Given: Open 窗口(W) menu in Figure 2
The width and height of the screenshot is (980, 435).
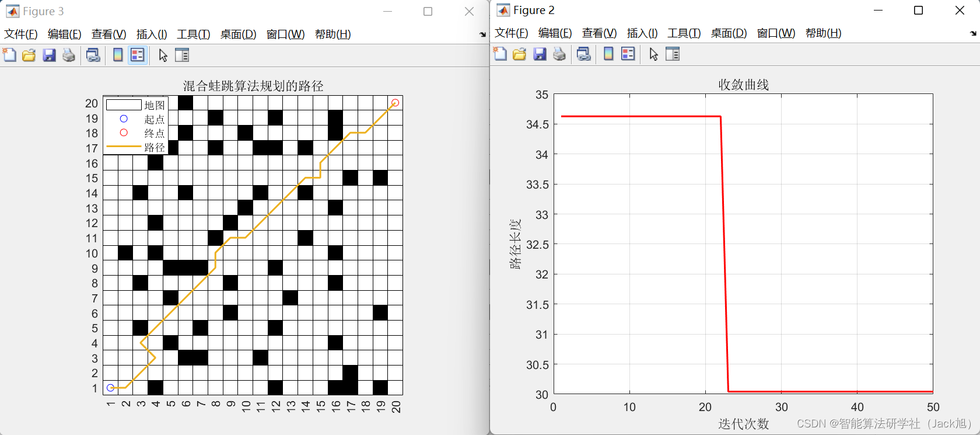Looking at the screenshot, I should (x=776, y=33).
